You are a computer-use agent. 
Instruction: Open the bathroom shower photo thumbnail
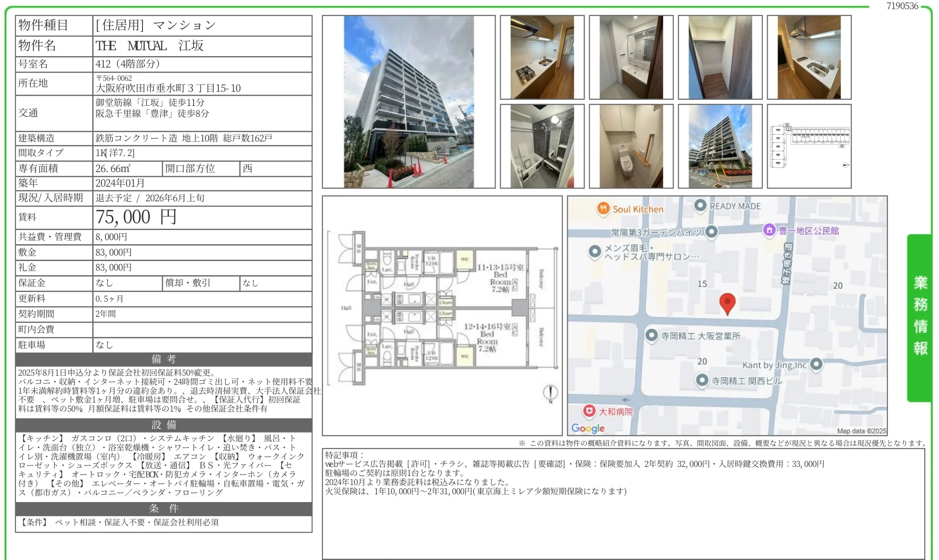click(x=542, y=147)
